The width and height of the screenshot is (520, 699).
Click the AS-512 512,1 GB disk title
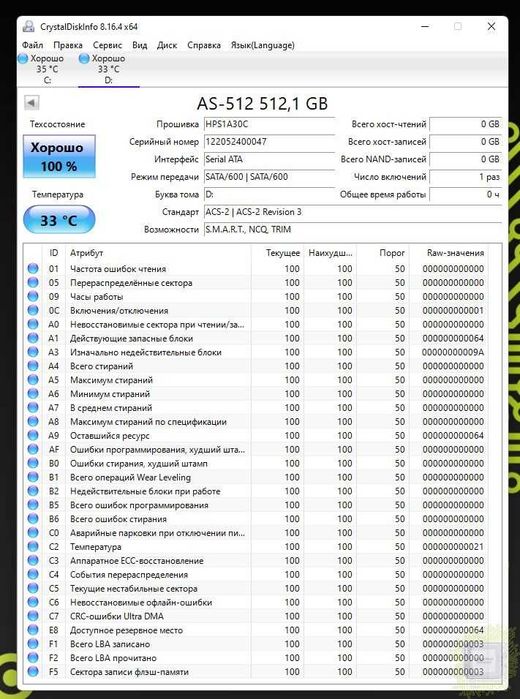click(262, 103)
